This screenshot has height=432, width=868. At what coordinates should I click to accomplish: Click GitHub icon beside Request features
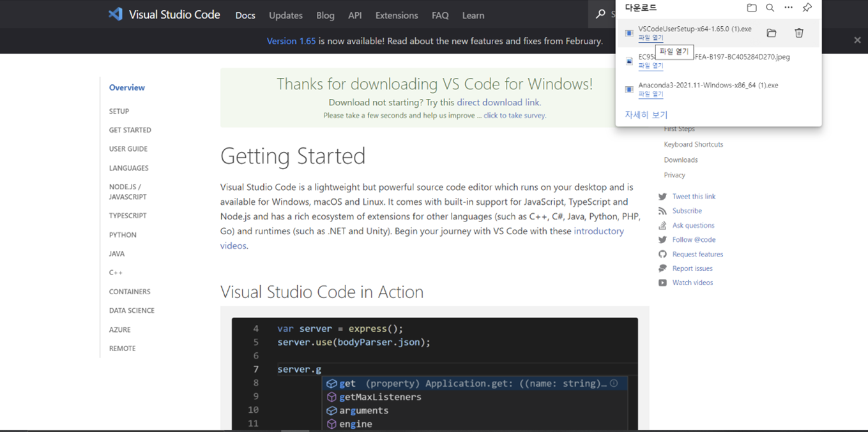pyautogui.click(x=662, y=254)
